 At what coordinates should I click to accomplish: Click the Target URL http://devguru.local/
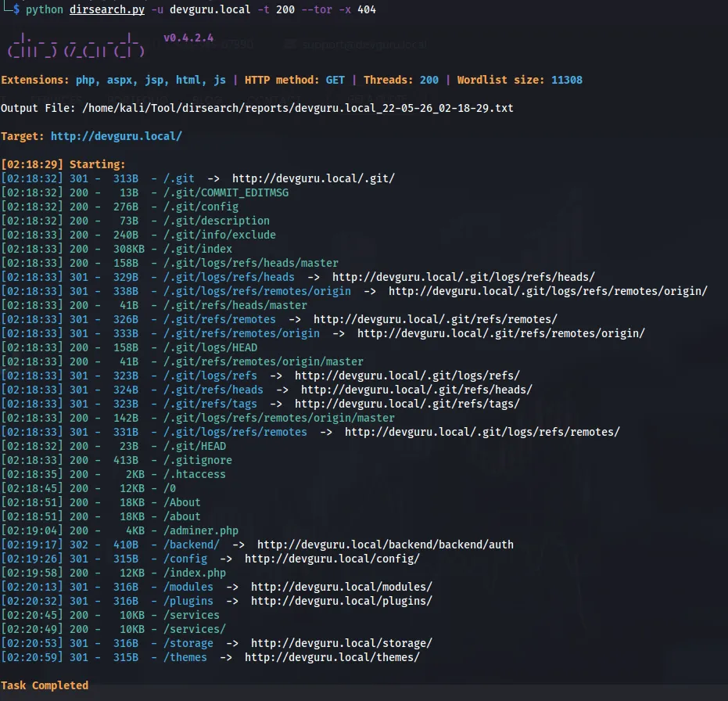(117, 136)
